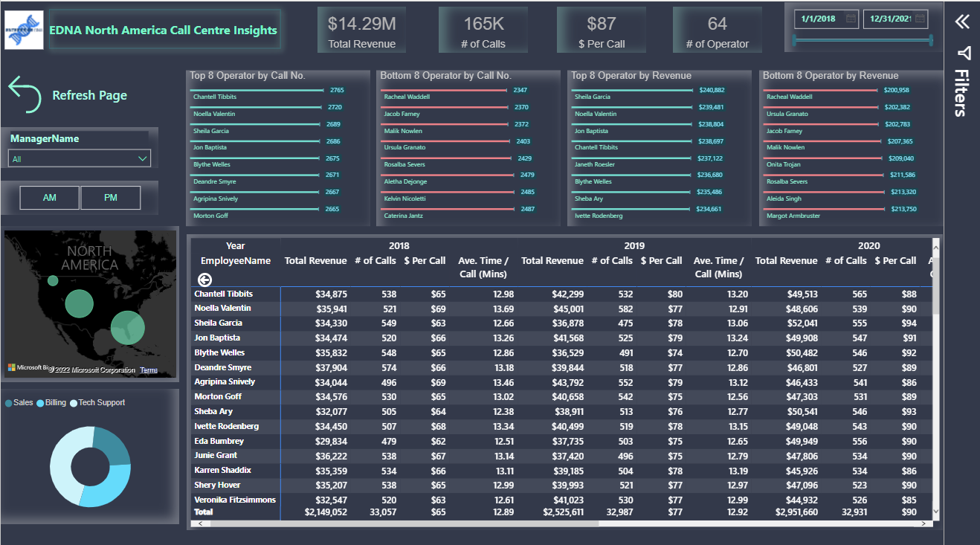Click the drill-up arrow in table header
The height and width of the screenshot is (545, 980).
204,280
